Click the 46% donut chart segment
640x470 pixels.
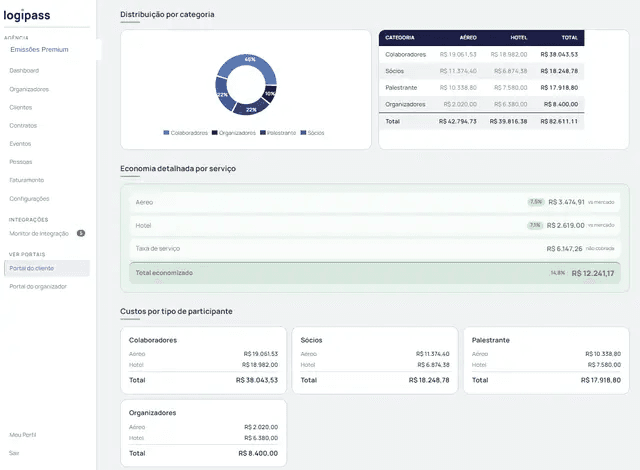pyautogui.click(x=250, y=61)
